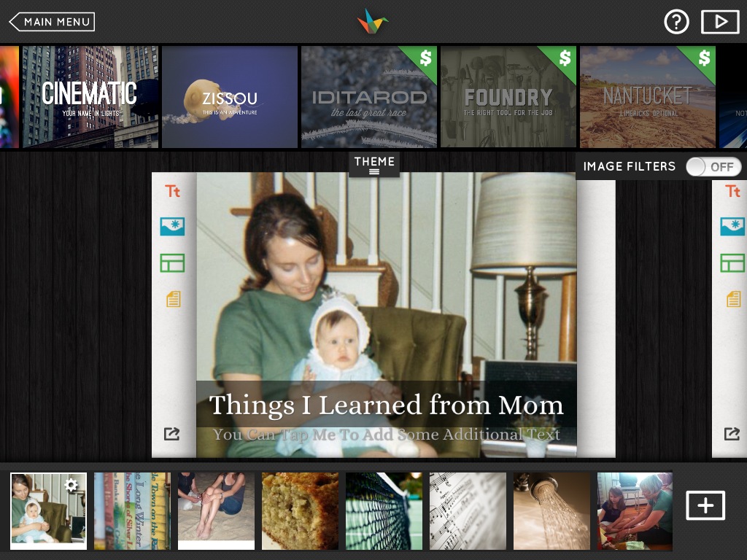Go back to Main Menu
Screen dimensions: 747x560
click(52, 22)
